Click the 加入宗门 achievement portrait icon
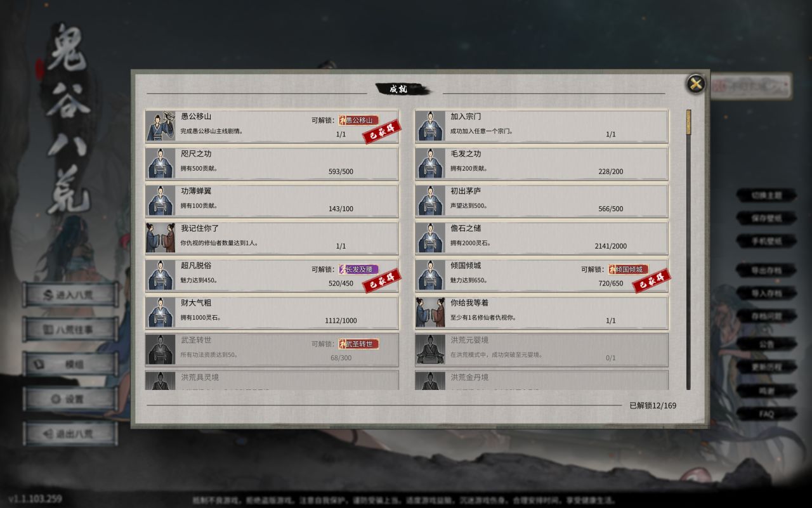The height and width of the screenshot is (508, 812). pyautogui.click(x=431, y=126)
